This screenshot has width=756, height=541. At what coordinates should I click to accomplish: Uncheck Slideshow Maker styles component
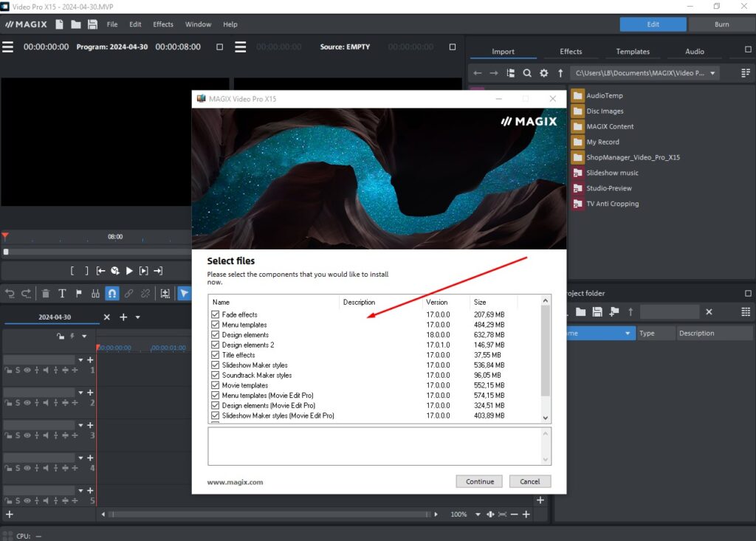coord(214,365)
